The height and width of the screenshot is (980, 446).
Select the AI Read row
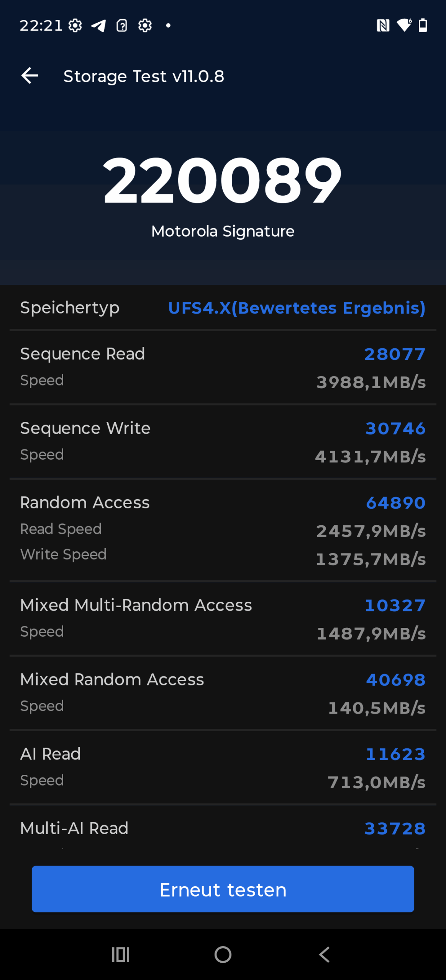(223, 767)
